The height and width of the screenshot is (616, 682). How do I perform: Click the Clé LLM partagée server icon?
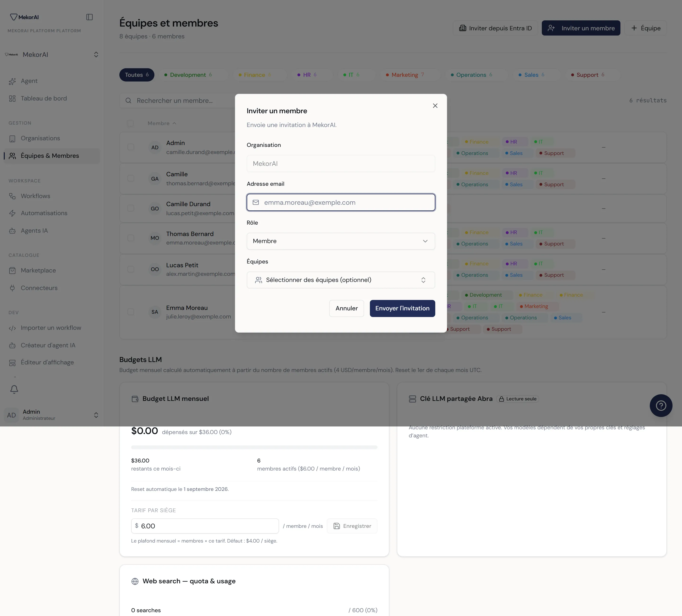(x=412, y=399)
